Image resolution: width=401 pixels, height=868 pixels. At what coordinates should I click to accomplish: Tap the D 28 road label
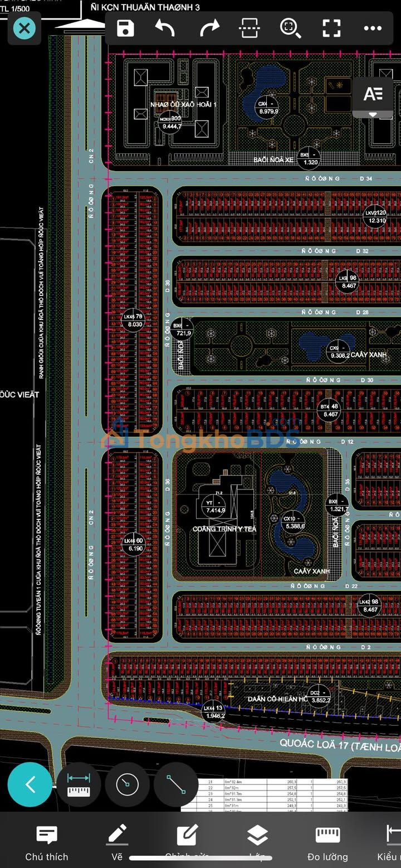(363, 312)
